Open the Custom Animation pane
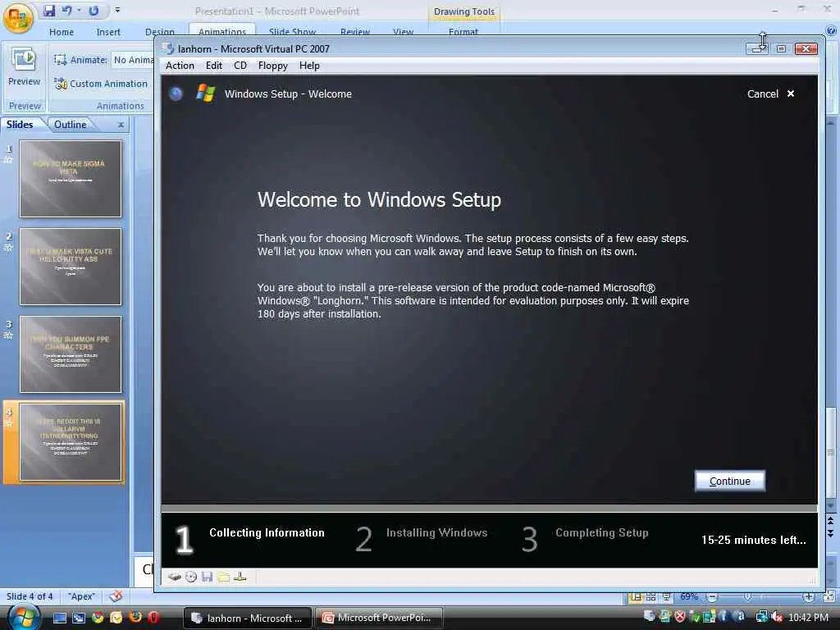 coord(101,84)
